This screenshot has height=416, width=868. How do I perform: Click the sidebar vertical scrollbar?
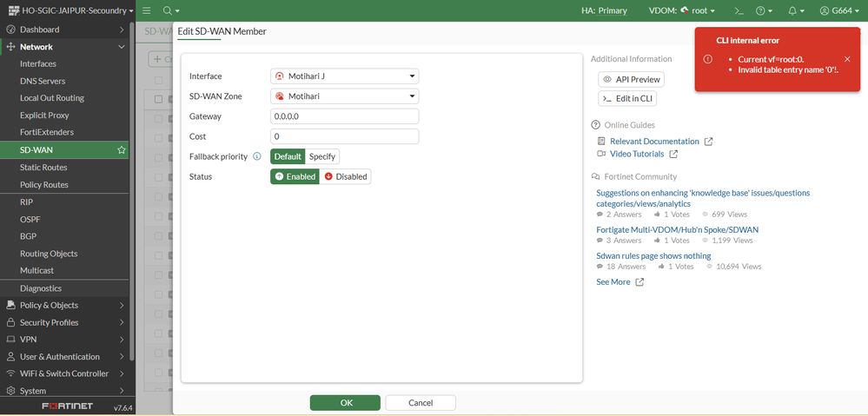pyautogui.click(x=132, y=191)
